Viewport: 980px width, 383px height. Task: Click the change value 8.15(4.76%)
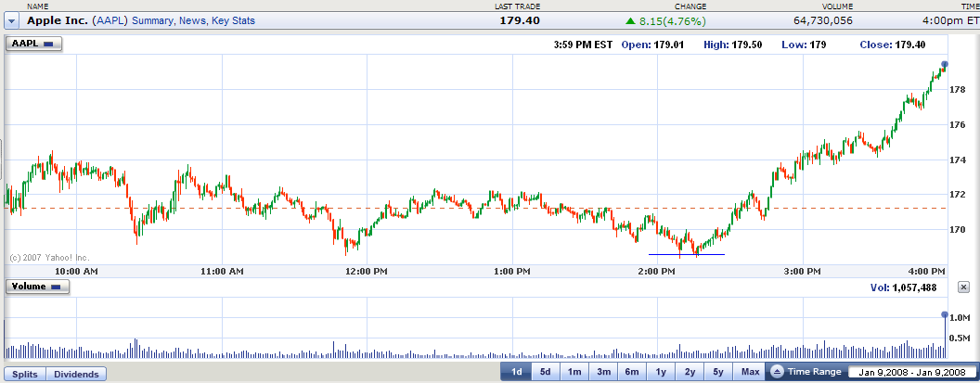(673, 21)
